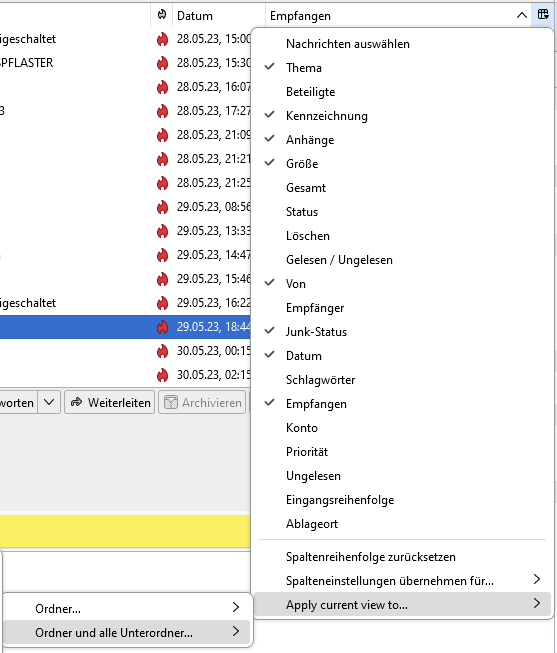Enable the Löschen column
557x653 pixels.
pos(402,236)
